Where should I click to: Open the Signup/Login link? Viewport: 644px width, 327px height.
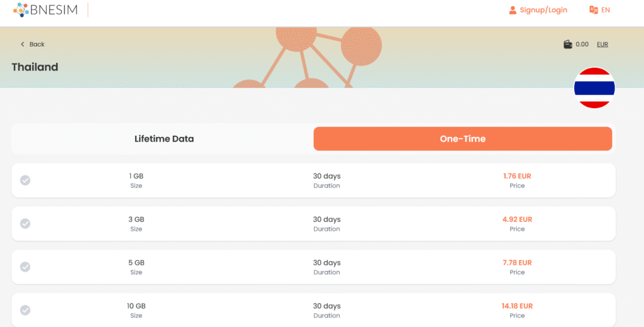[543, 10]
